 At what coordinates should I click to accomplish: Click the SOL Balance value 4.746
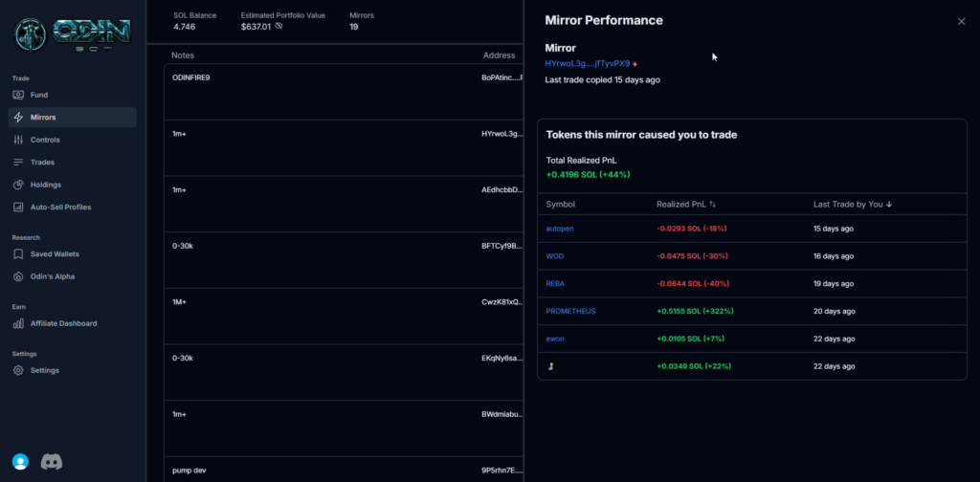click(x=185, y=27)
